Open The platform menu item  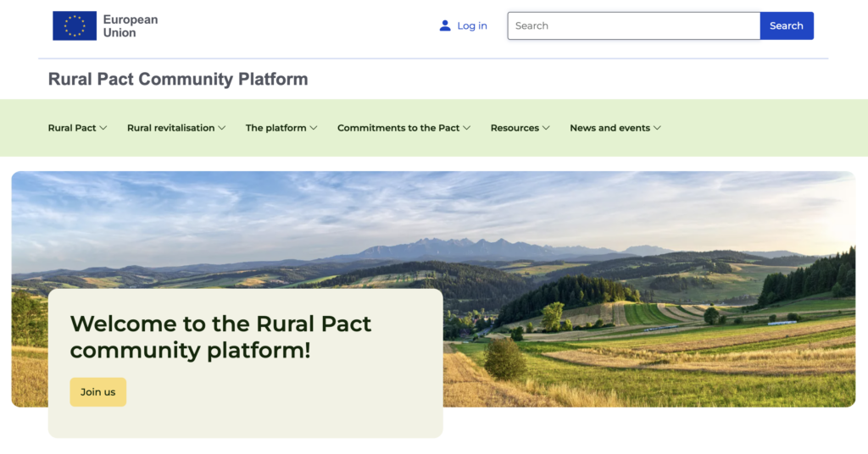(x=275, y=128)
